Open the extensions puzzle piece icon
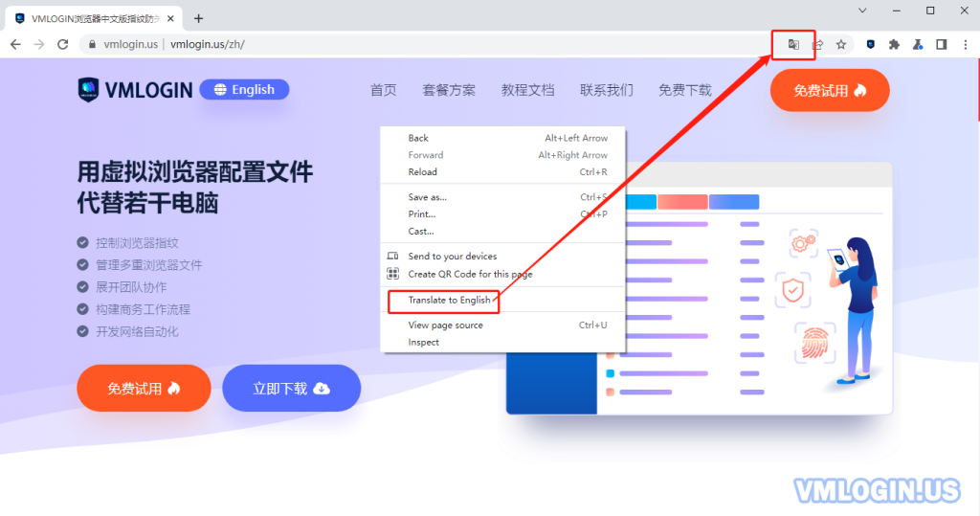The height and width of the screenshot is (516, 980). [x=894, y=44]
